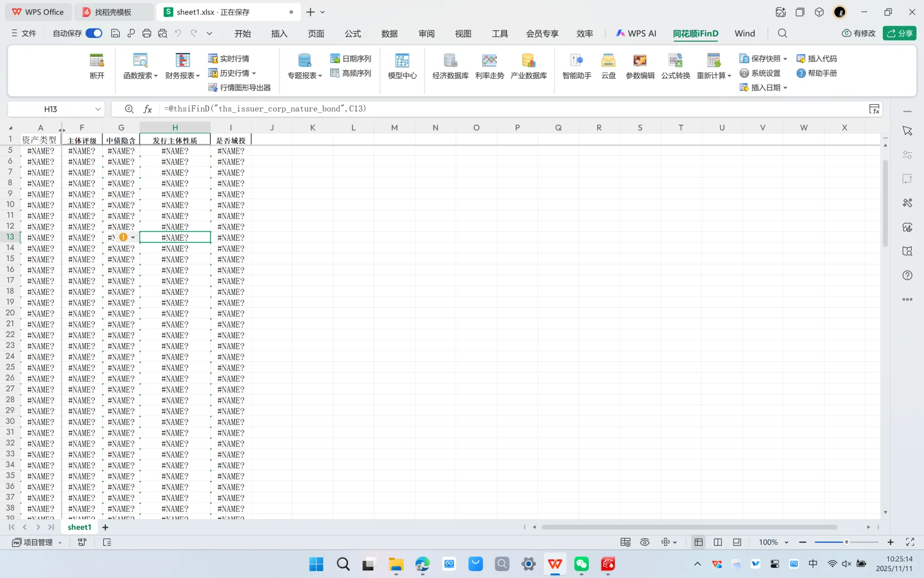Select the 发行主体性质 header cell
The height and width of the screenshot is (578, 924).
click(x=175, y=140)
